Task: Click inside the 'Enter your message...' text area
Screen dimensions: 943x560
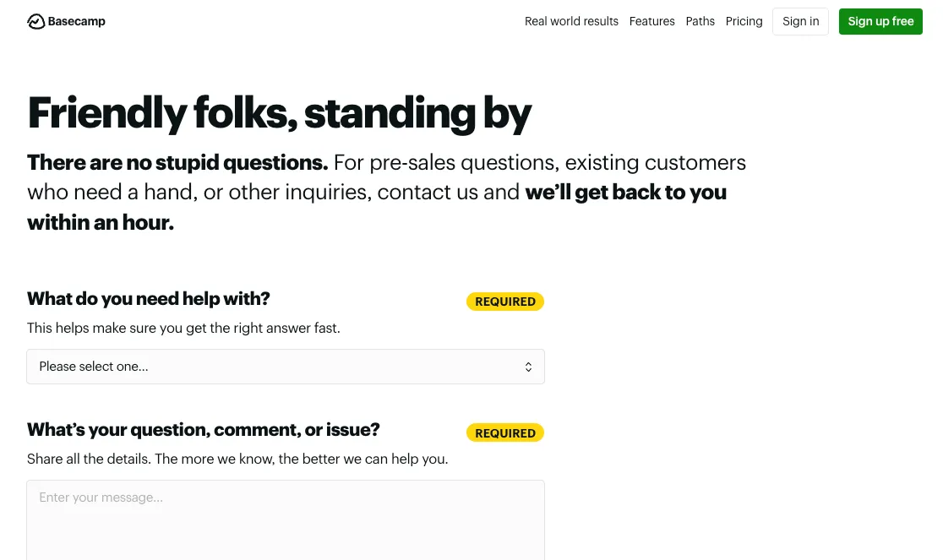Action: 286,515
